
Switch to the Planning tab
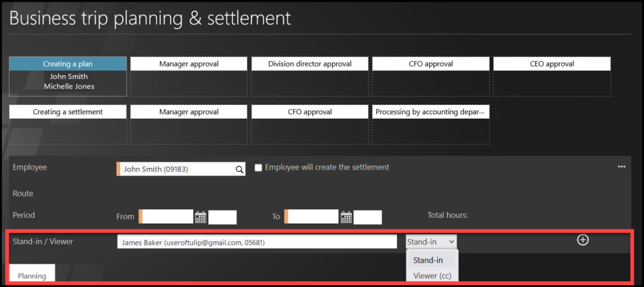[32, 275]
